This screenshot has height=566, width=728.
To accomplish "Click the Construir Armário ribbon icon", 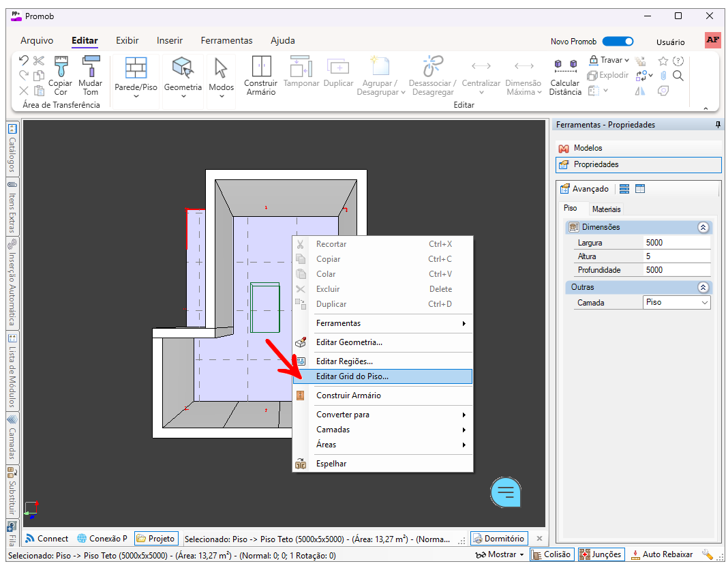I will click(x=260, y=75).
